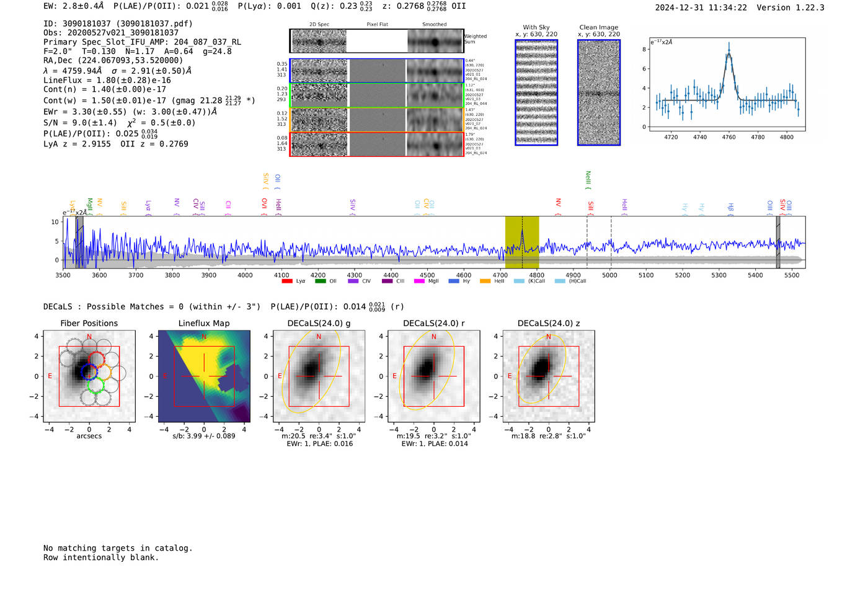Click the green OII legend swatch
This screenshot has height=591, width=868.
pyautogui.click(x=321, y=281)
